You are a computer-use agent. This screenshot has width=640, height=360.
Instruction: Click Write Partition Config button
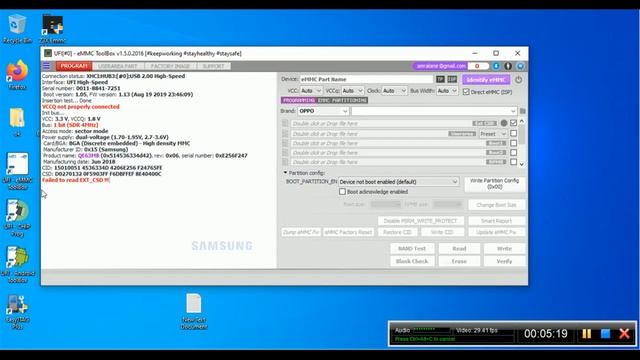[x=494, y=184]
